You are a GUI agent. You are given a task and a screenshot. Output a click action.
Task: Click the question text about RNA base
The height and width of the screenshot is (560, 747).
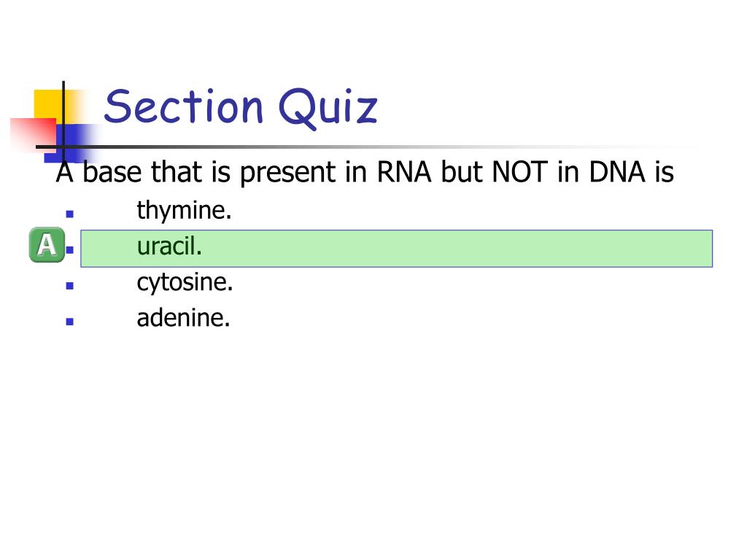(365, 172)
